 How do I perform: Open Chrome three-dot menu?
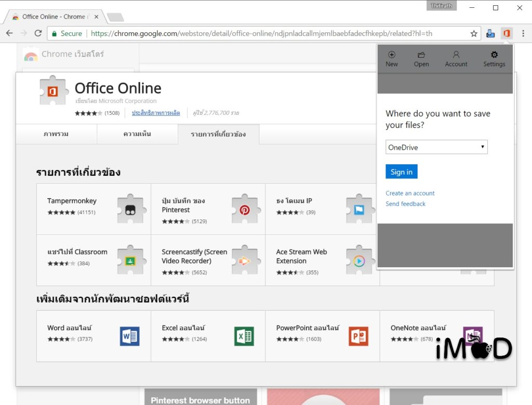523,33
